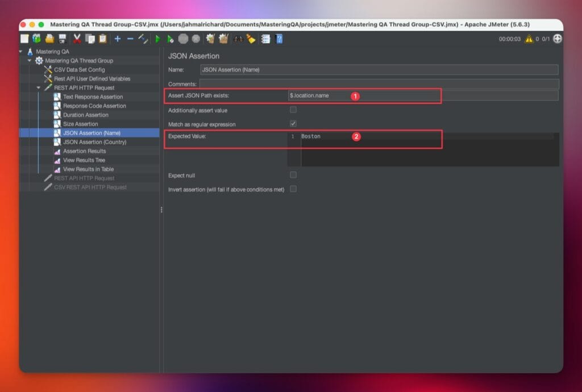Enable Additionally assert value checkbox
The height and width of the screenshot is (392, 582).
(293, 110)
